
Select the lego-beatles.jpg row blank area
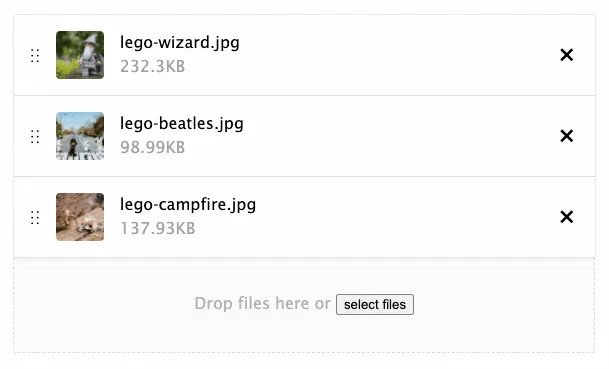coord(388,136)
